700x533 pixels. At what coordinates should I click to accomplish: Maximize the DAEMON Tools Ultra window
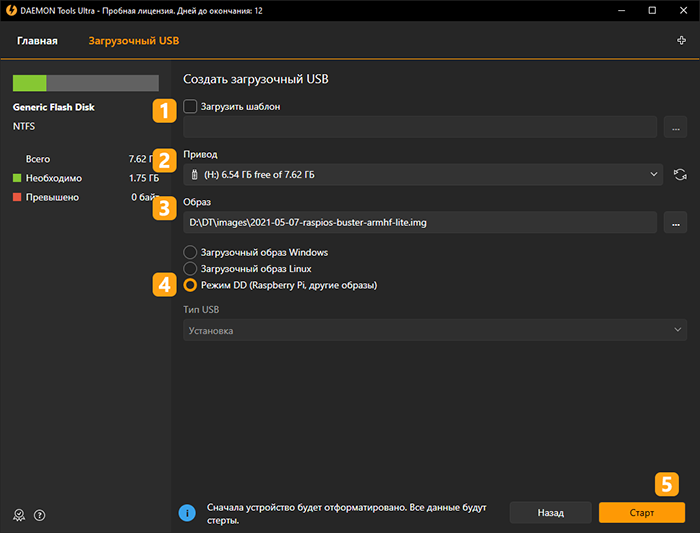point(652,10)
